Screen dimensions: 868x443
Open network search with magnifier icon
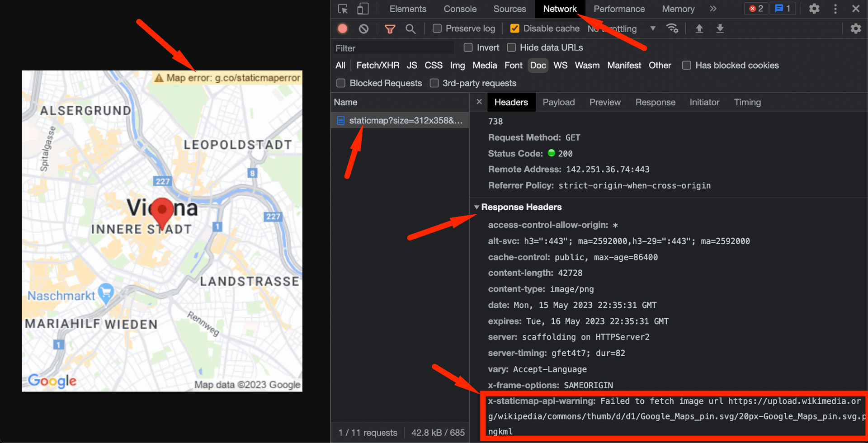pyautogui.click(x=410, y=29)
